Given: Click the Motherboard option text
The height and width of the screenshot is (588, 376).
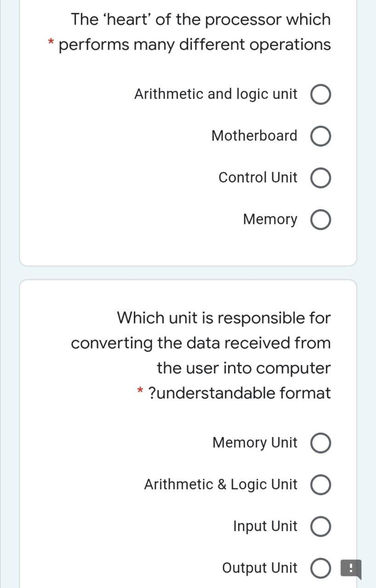Looking at the screenshot, I should coord(254,136).
